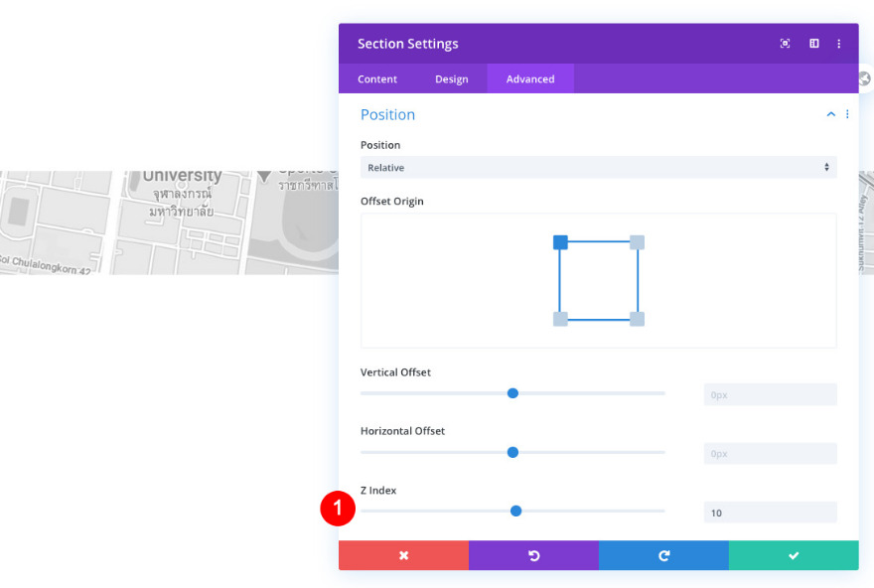Click the Advanced tab
874x588 pixels.
pyautogui.click(x=530, y=78)
